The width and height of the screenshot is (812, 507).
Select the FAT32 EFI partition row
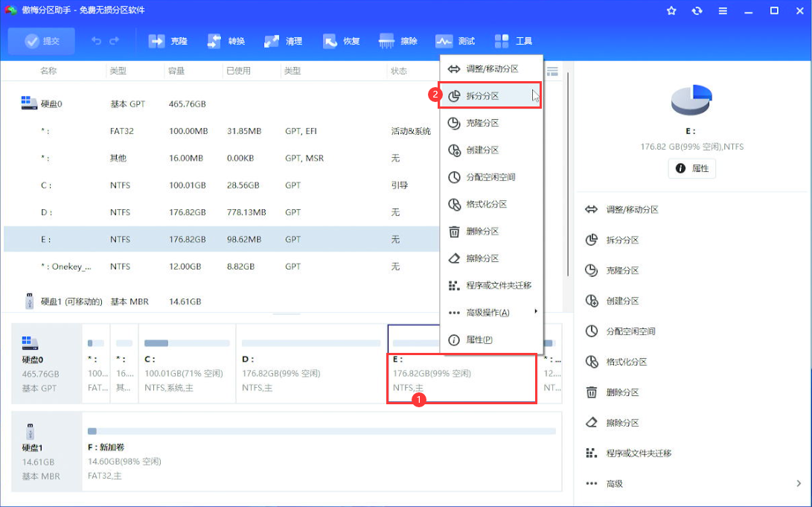click(221, 131)
